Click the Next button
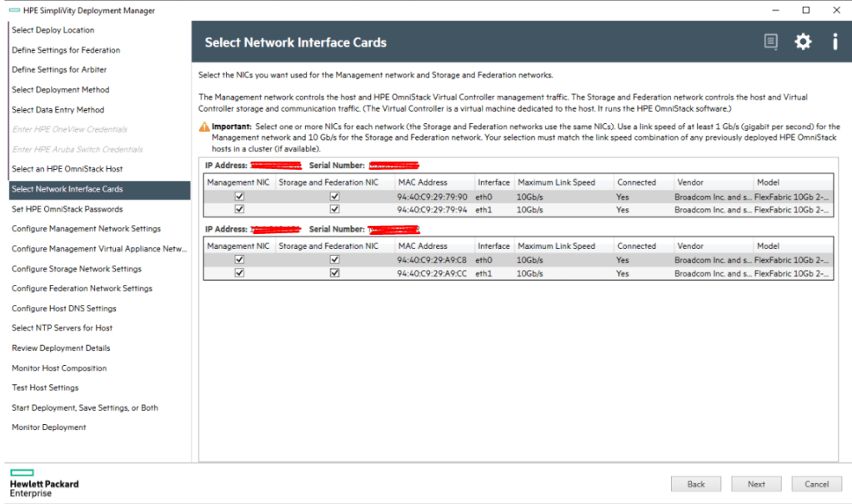This screenshot has height=504, width=852. (x=756, y=484)
